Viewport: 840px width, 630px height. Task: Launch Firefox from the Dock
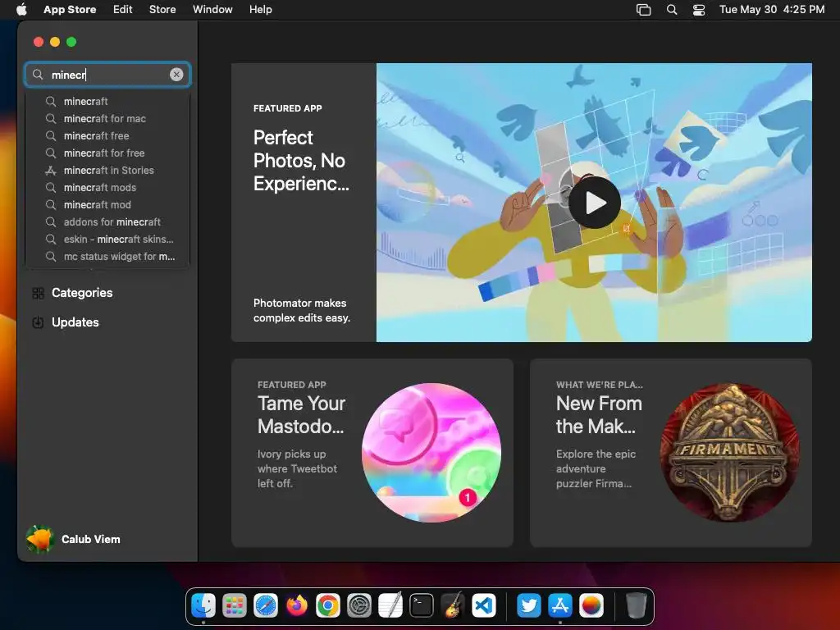tap(297, 606)
